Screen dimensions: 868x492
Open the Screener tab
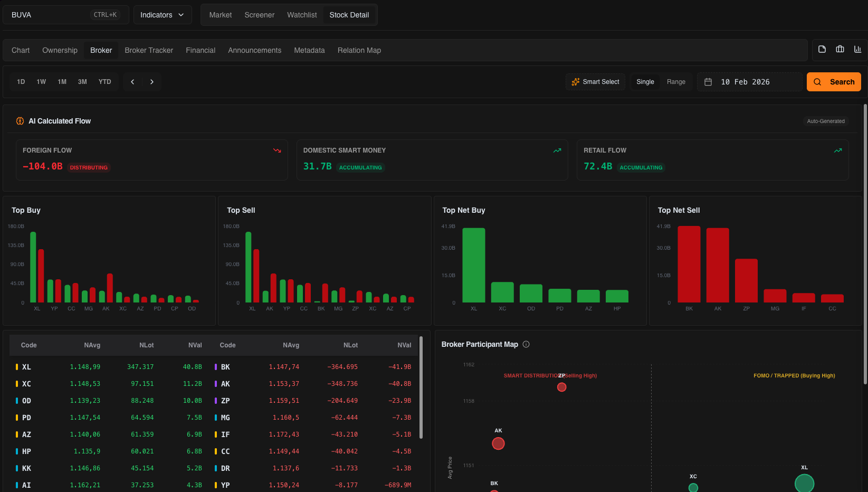[x=259, y=15]
